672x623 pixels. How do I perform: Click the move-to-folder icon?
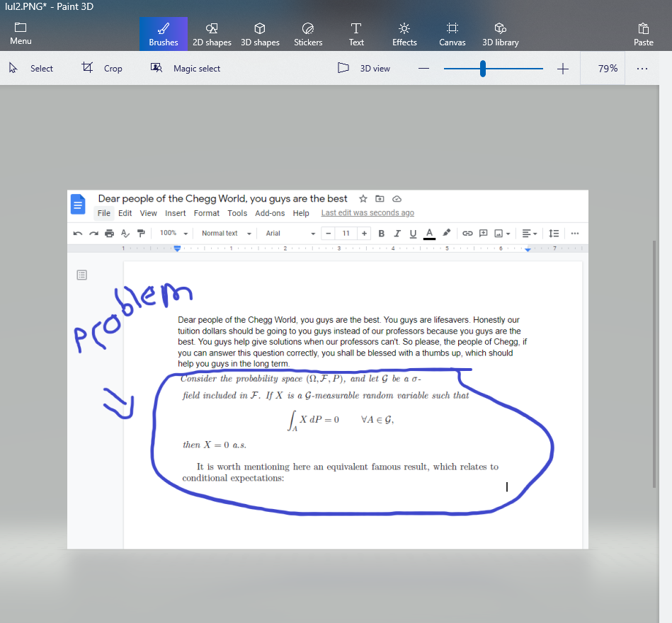(380, 199)
